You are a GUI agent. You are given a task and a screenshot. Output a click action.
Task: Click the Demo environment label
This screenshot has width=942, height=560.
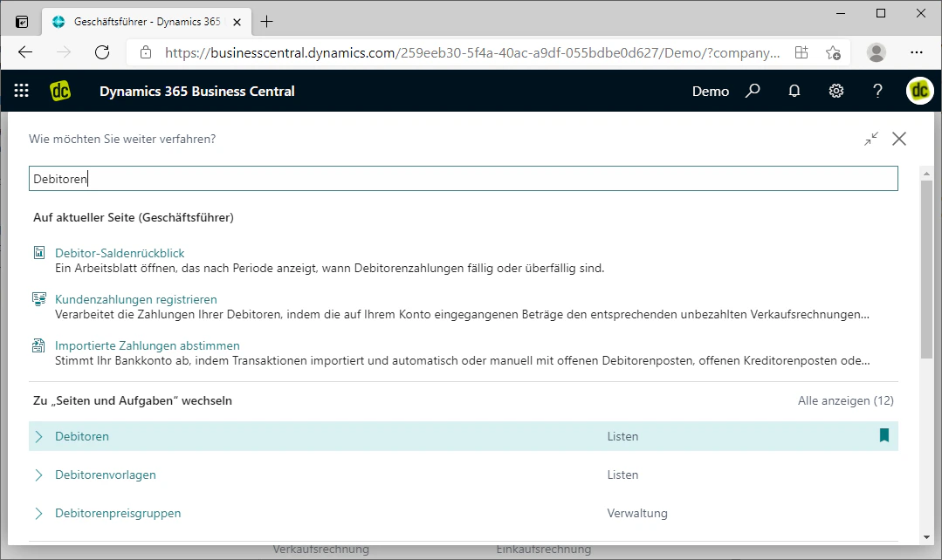point(710,92)
